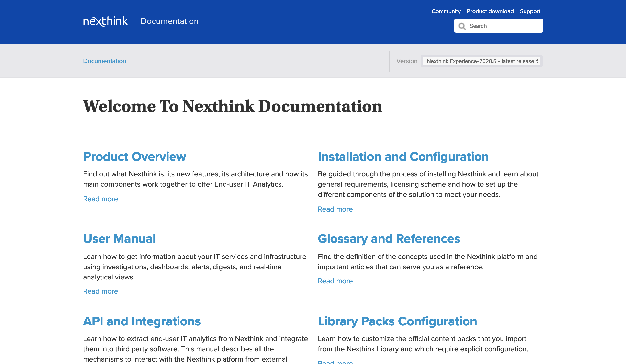Open the Support link
This screenshot has height=364, width=626.
coord(530,11)
